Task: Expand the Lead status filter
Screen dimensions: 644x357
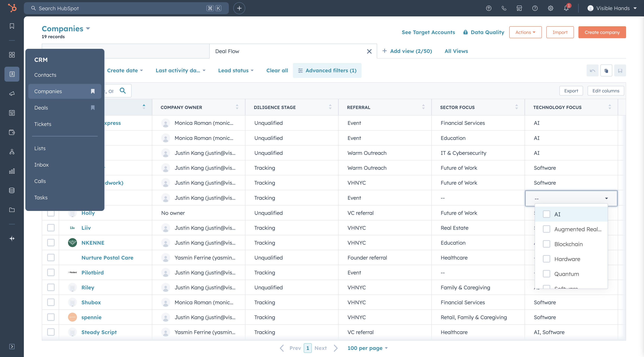Action: [236, 70]
